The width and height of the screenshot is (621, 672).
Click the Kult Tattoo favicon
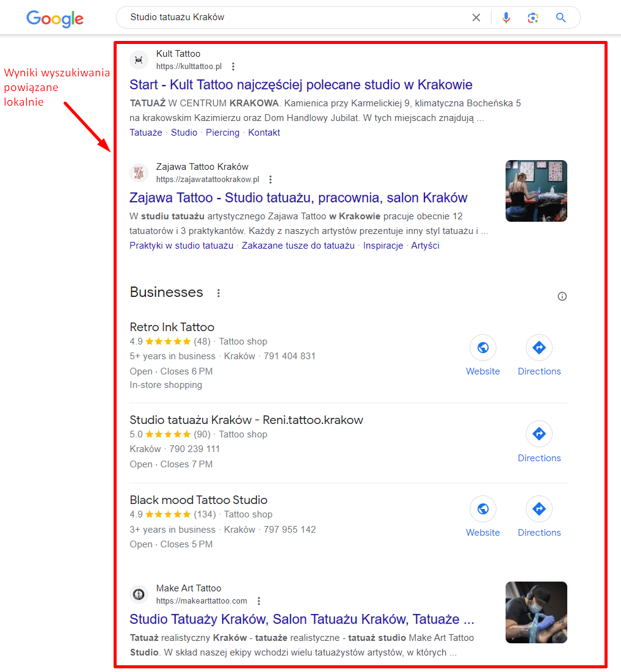click(x=139, y=60)
